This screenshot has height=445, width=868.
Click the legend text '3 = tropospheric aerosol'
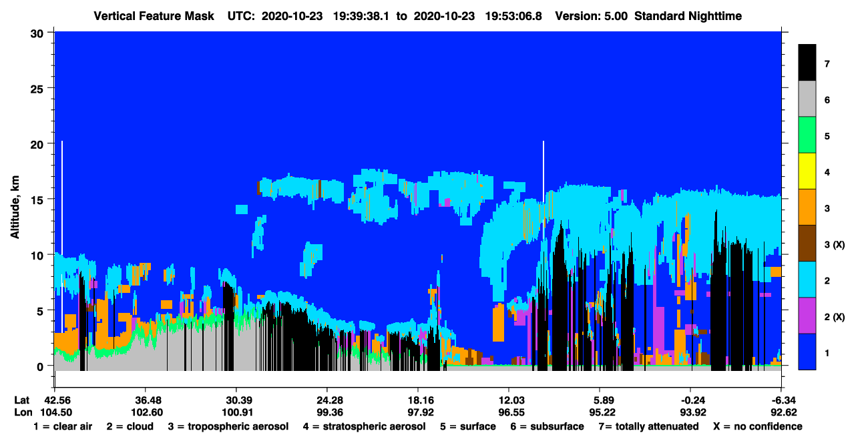click(228, 427)
